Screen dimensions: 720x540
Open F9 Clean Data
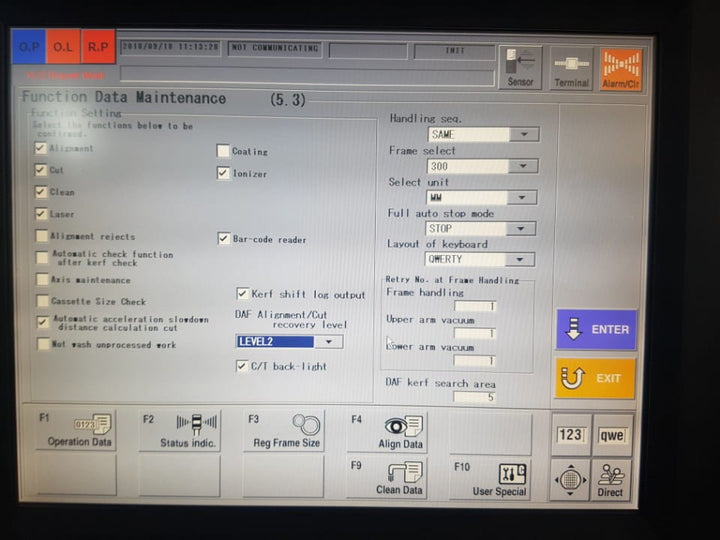[387, 477]
